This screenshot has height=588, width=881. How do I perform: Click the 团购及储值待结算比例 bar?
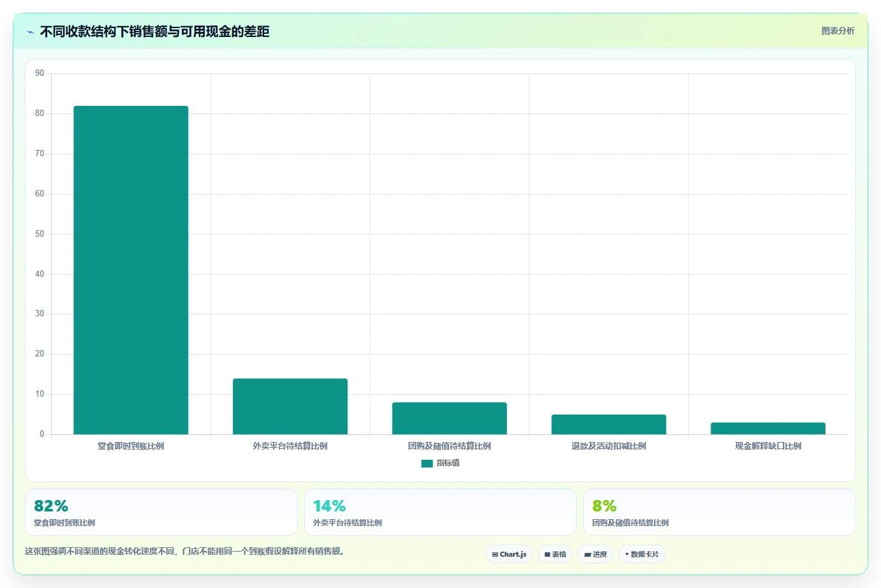[x=450, y=418]
